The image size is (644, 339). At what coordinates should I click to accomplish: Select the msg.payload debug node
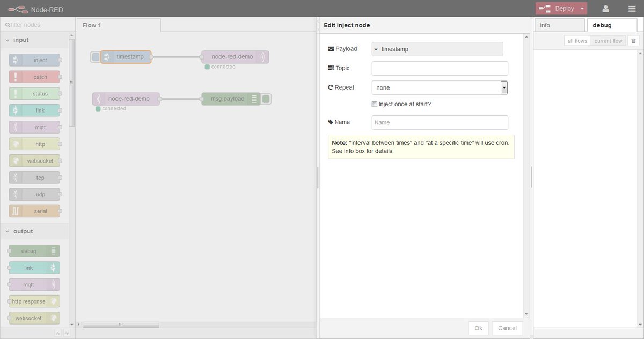(x=231, y=99)
